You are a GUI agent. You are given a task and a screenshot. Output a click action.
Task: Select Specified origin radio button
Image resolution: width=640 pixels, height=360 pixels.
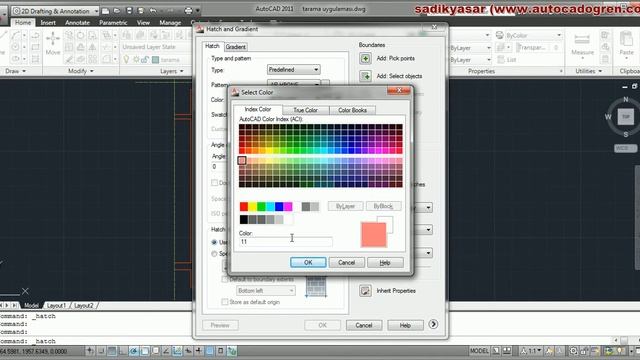tap(214, 253)
